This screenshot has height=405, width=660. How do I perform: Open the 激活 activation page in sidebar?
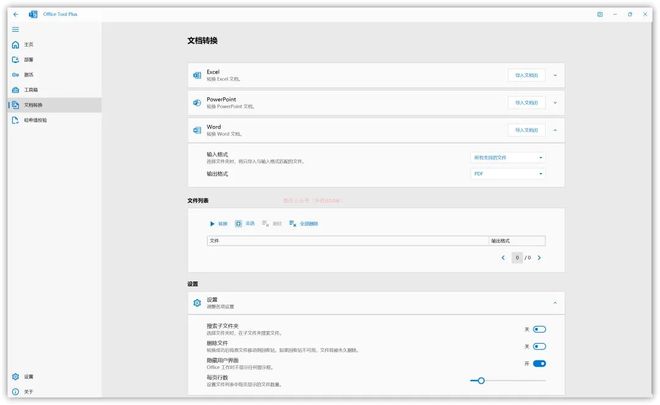(x=54, y=75)
